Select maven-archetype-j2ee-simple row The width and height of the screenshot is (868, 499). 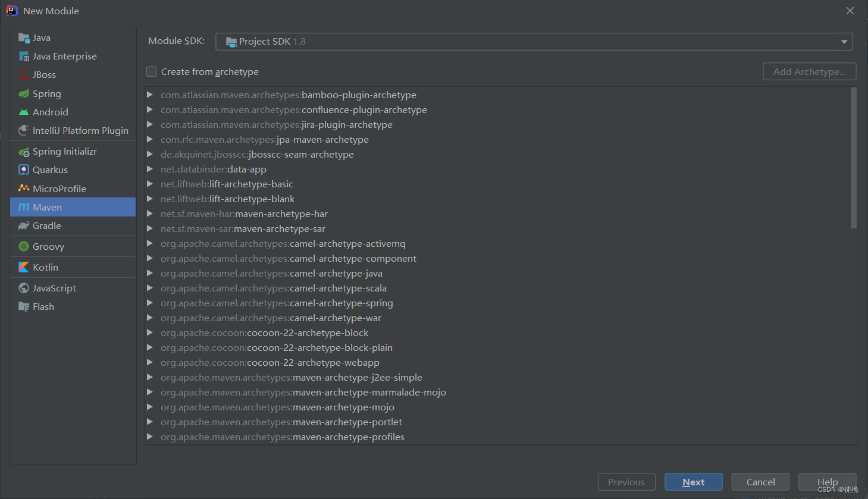[x=497, y=378]
